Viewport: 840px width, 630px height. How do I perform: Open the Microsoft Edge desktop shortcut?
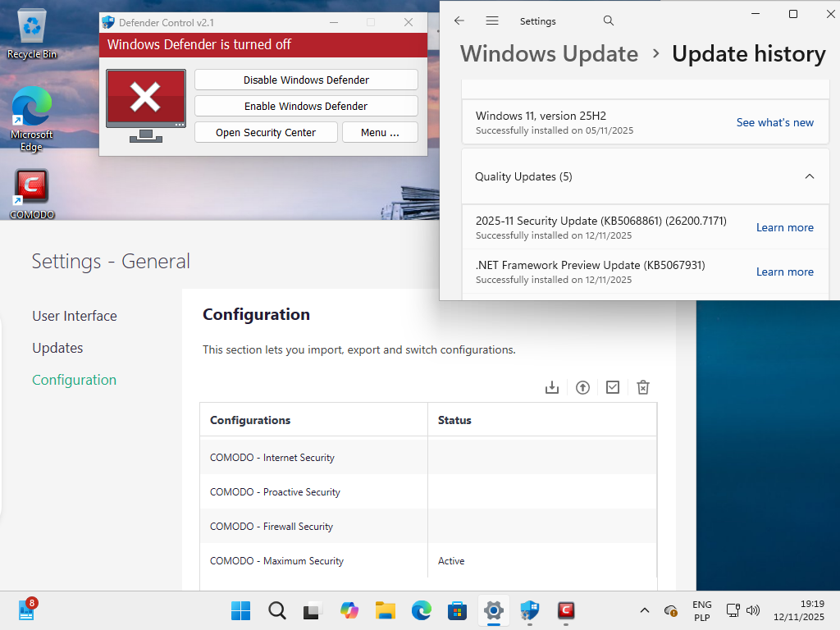click(x=32, y=119)
